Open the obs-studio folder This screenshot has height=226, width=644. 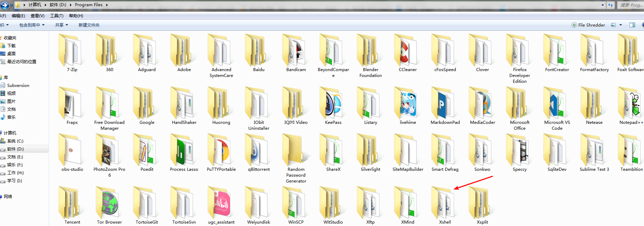click(72, 153)
